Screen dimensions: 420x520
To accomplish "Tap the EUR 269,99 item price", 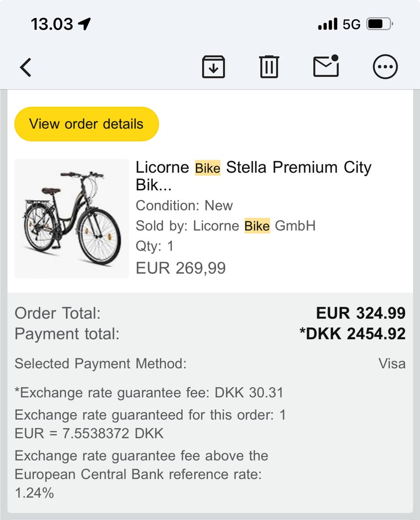I will (x=181, y=268).
